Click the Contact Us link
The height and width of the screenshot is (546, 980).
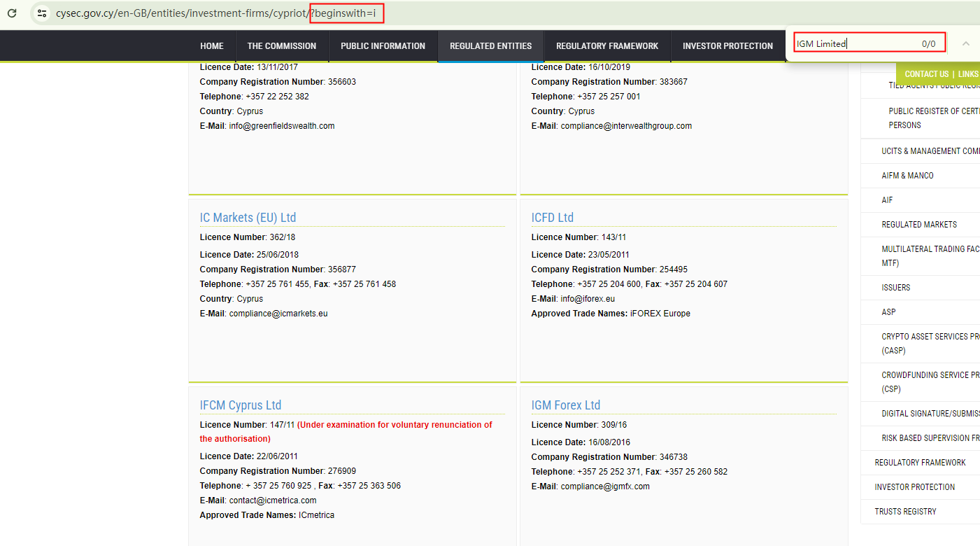(926, 74)
